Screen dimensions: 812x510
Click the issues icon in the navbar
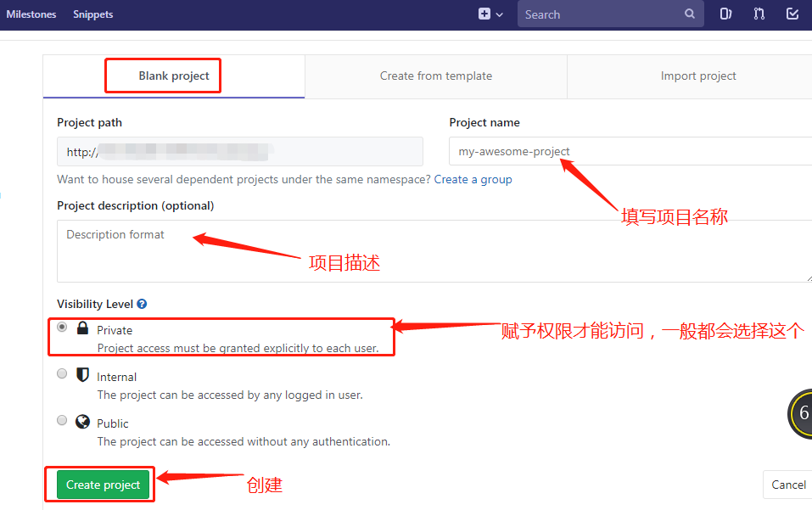point(725,14)
